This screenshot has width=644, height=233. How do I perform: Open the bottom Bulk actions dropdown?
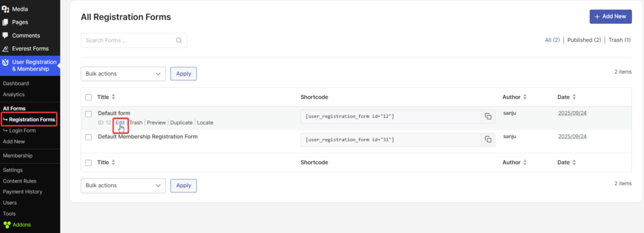point(123,185)
